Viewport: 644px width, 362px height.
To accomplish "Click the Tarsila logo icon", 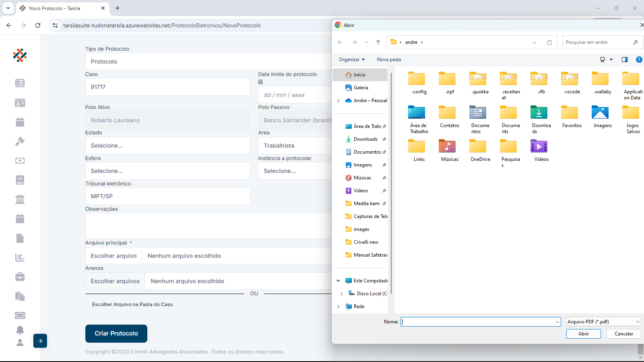I will tap(20, 55).
